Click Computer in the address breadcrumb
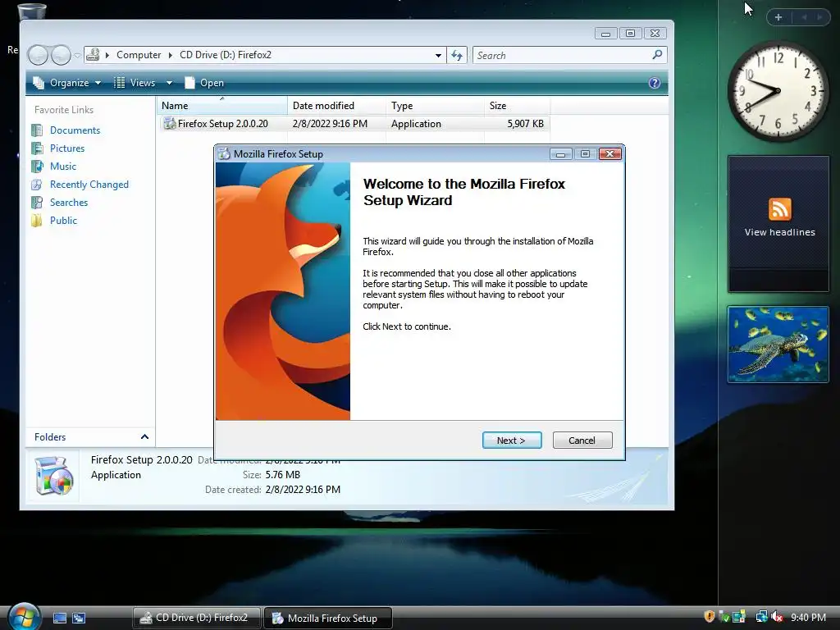This screenshot has width=840, height=630. 139,55
